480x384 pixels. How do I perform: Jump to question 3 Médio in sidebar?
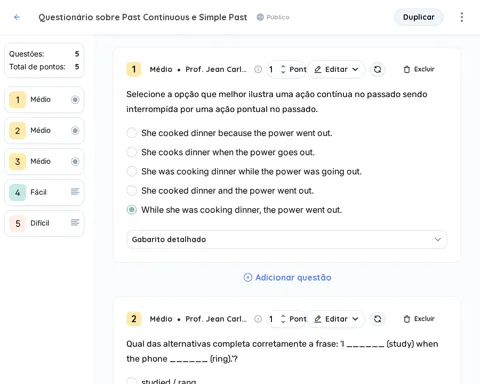[44, 161]
